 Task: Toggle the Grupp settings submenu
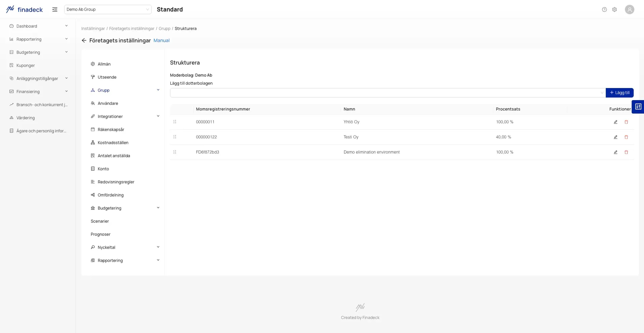click(x=125, y=90)
